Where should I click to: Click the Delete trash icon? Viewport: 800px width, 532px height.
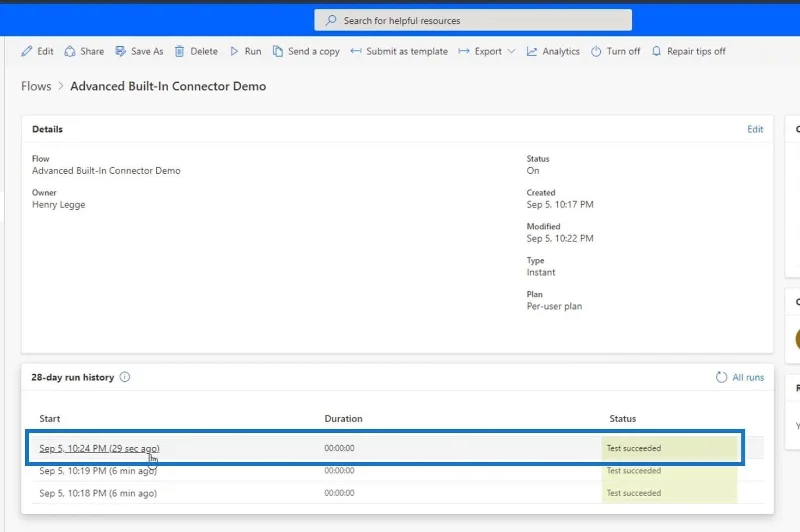(x=180, y=51)
